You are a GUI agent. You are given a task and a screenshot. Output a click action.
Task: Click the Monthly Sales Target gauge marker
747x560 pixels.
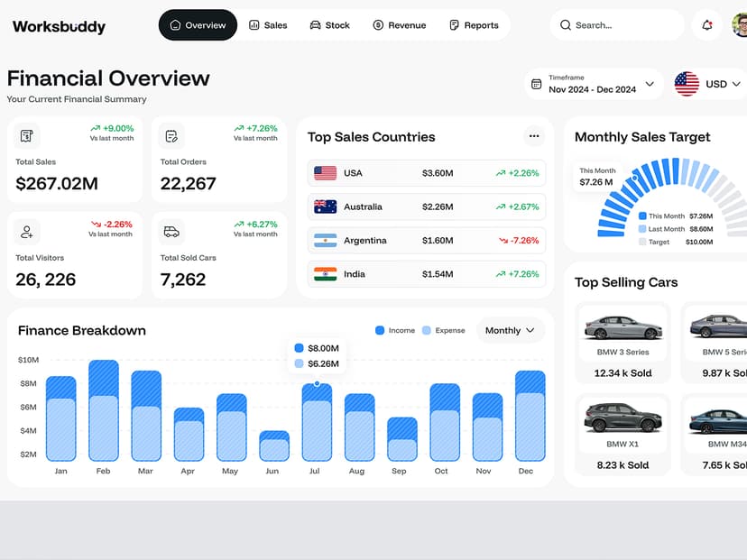pos(634,178)
